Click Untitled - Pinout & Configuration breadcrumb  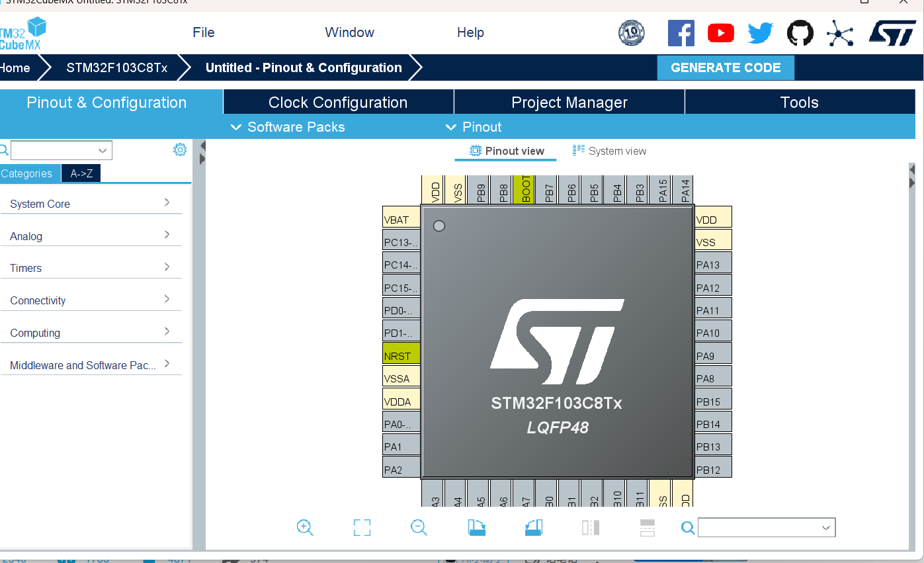304,67
